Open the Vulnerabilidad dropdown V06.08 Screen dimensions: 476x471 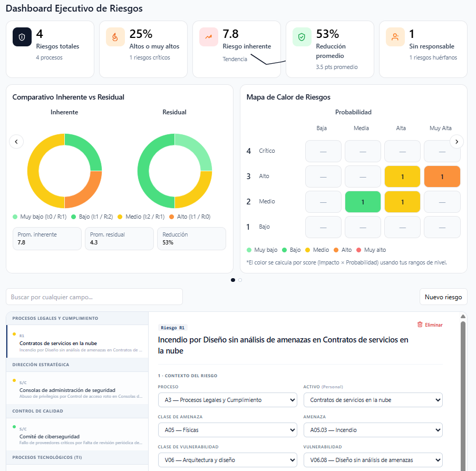tap(373, 460)
